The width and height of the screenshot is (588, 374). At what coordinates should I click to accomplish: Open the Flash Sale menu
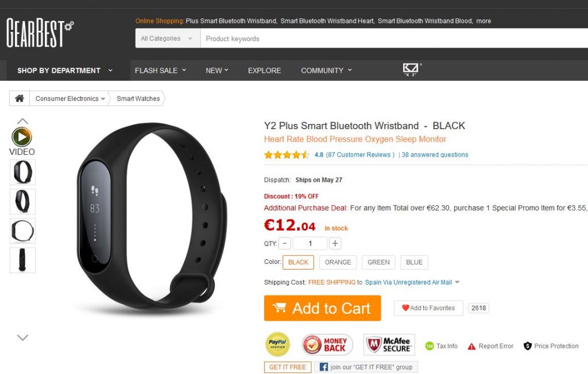(160, 71)
